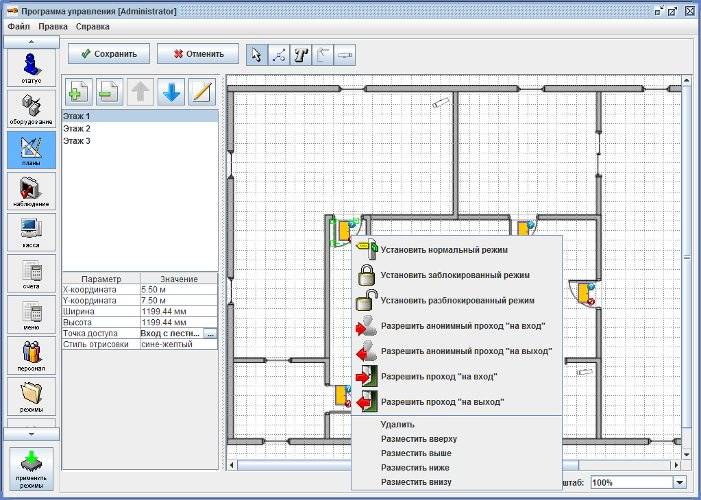Open the scale 100% dropdown

[680, 482]
